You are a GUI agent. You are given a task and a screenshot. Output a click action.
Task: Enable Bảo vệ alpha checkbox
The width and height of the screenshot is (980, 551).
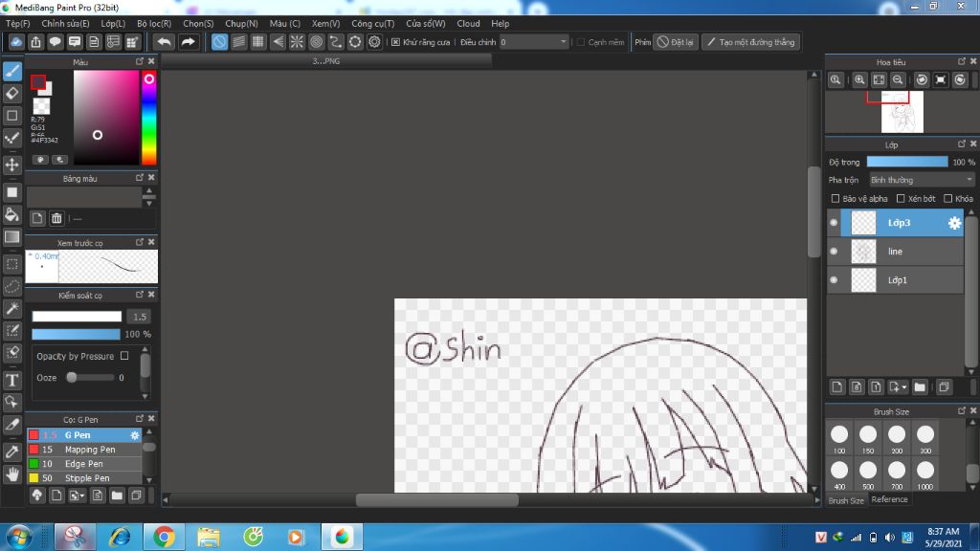point(835,199)
